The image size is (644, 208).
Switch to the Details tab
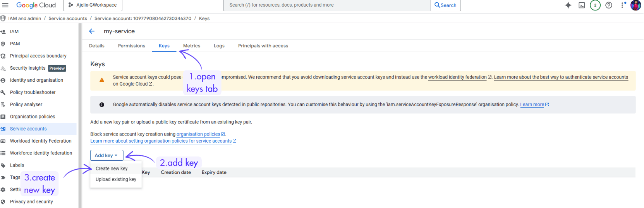click(x=97, y=46)
